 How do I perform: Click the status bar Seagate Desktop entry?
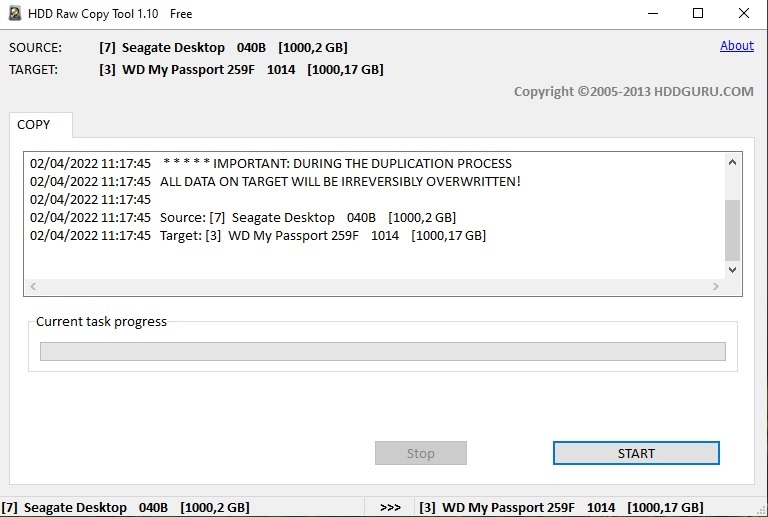(126, 507)
